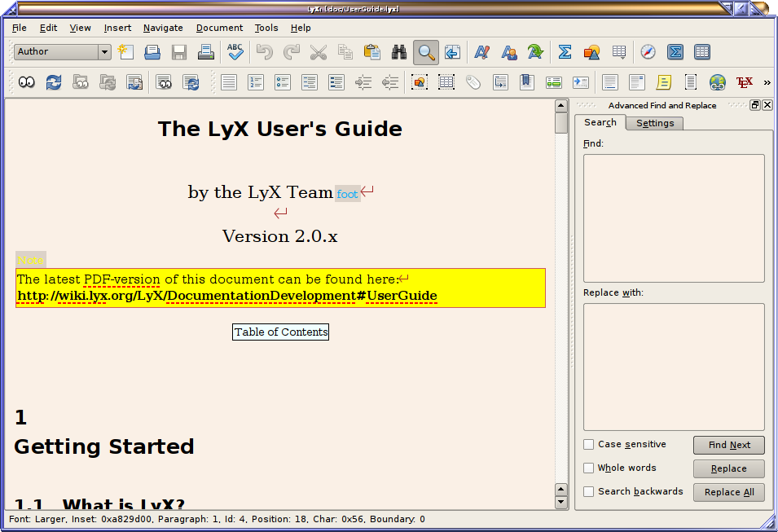Click the Update output refresh icon
This screenshot has width=778, height=532.
pos(54,82)
